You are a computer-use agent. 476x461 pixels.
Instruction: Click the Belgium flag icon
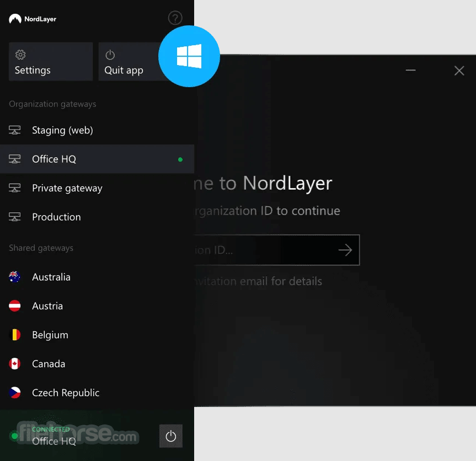14,335
